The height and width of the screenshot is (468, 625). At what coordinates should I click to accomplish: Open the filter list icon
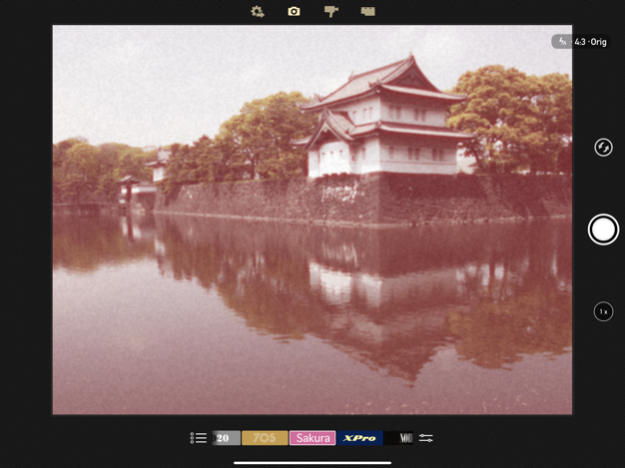(199, 438)
